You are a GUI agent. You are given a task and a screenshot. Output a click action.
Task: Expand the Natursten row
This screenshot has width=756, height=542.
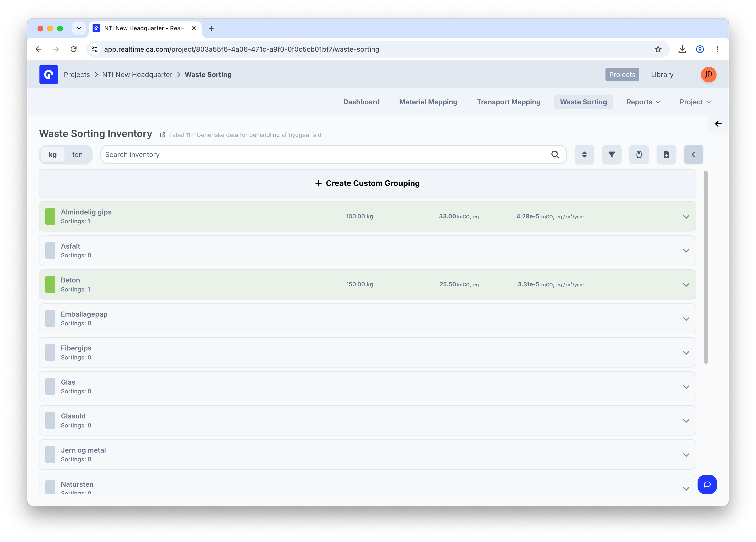[x=686, y=489]
